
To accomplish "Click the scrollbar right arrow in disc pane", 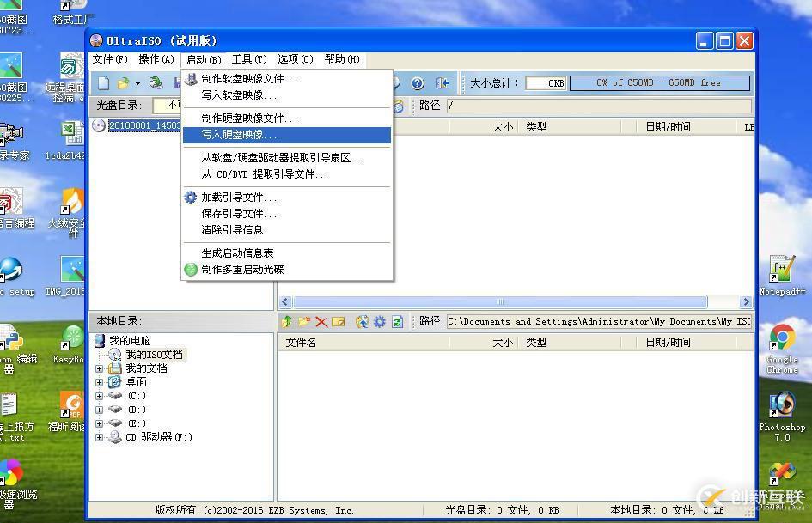I will coord(746,302).
